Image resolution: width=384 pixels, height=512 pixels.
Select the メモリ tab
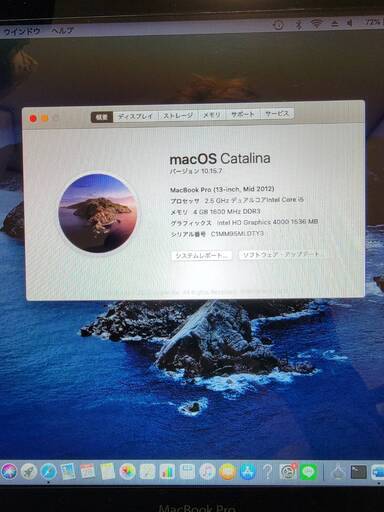pos(212,115)
